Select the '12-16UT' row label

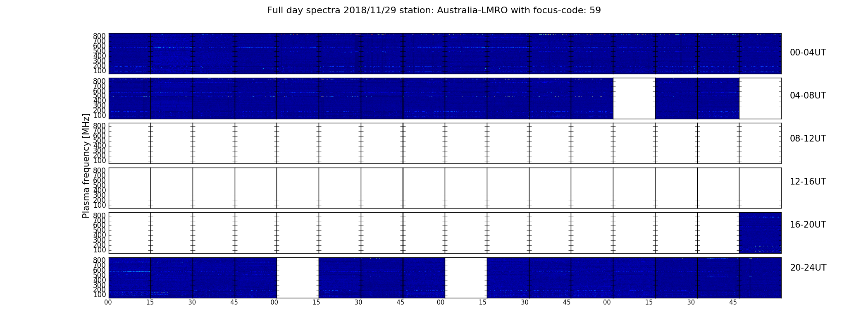click(x=808, y=182)
